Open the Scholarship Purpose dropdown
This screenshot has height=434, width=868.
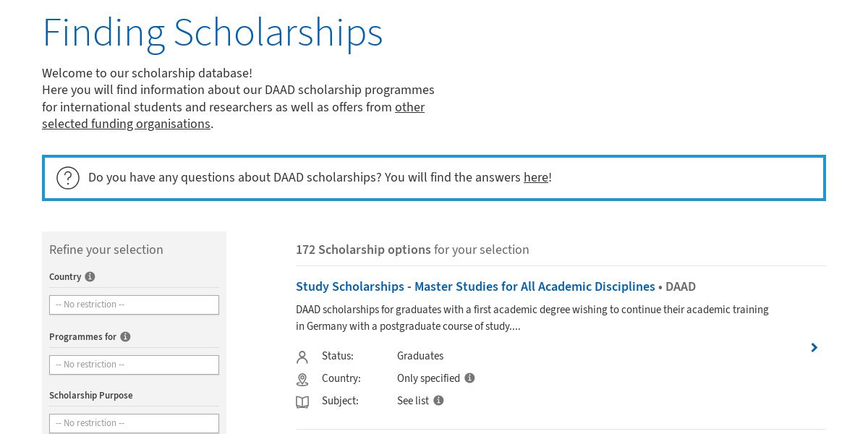tap(134, 423)
